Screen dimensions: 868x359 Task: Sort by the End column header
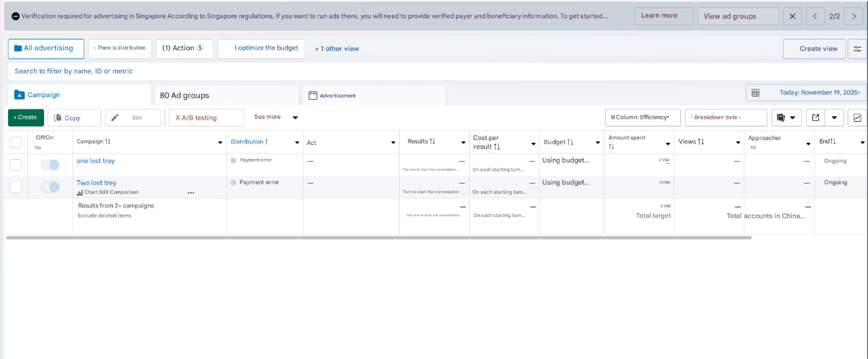pyautogui.click(x=828, y=141)
